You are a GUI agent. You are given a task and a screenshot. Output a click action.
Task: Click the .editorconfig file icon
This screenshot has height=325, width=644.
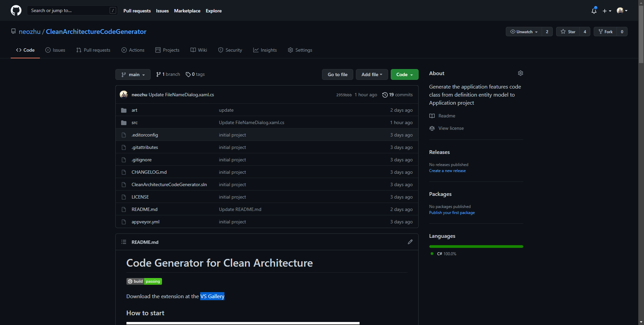(124, 135)
